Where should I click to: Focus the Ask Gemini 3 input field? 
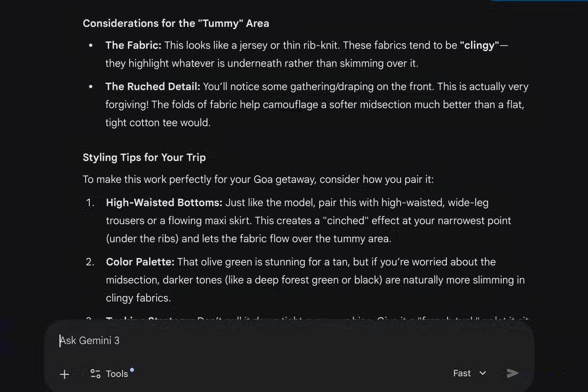click(249, 341)
